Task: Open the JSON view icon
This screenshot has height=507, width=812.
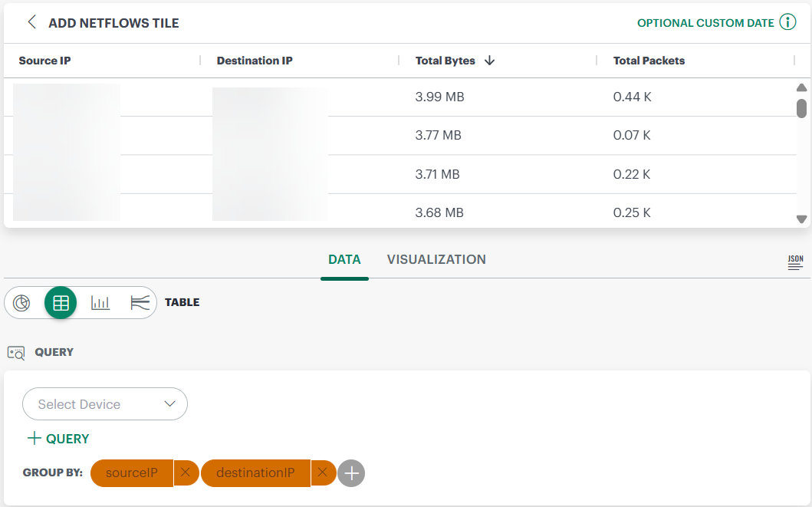Action: pyautogui.click(x=795, y=262)
